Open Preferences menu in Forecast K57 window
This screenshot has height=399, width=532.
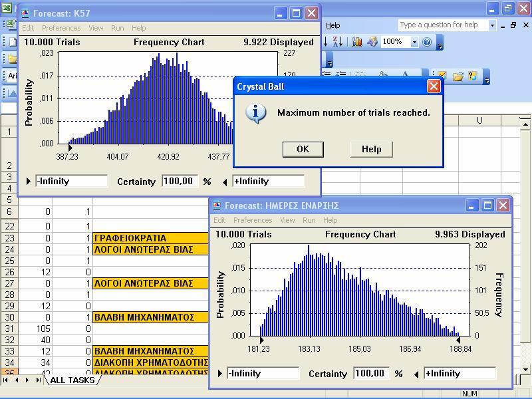click(61, 28)
